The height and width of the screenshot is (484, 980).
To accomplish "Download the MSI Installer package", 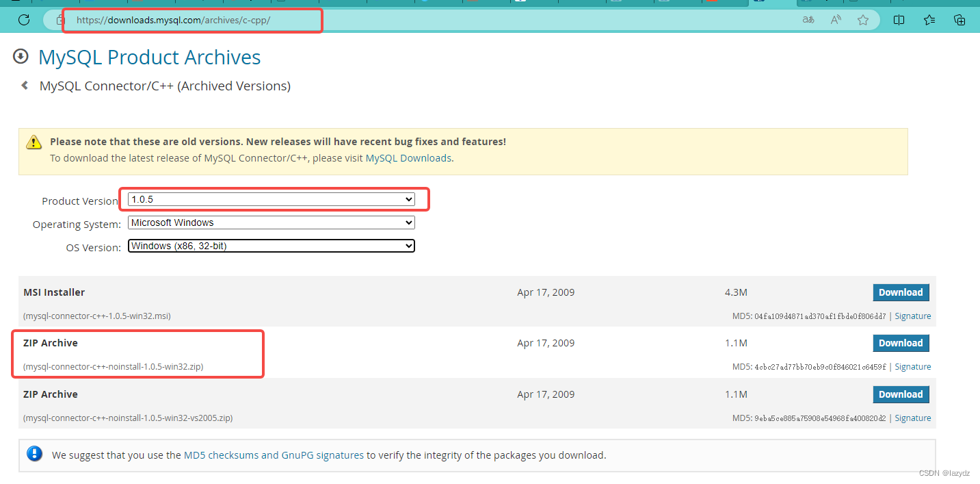I will 901,292.
